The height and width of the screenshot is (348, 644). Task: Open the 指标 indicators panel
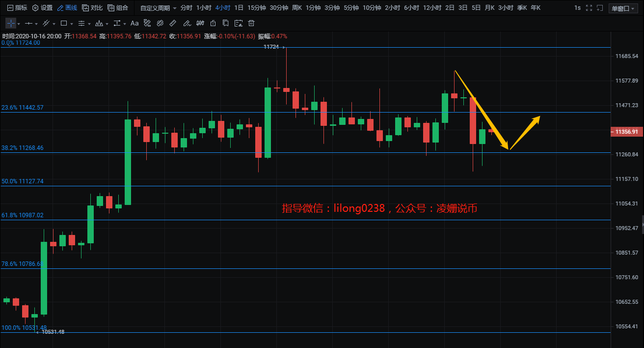coord(17,8)
